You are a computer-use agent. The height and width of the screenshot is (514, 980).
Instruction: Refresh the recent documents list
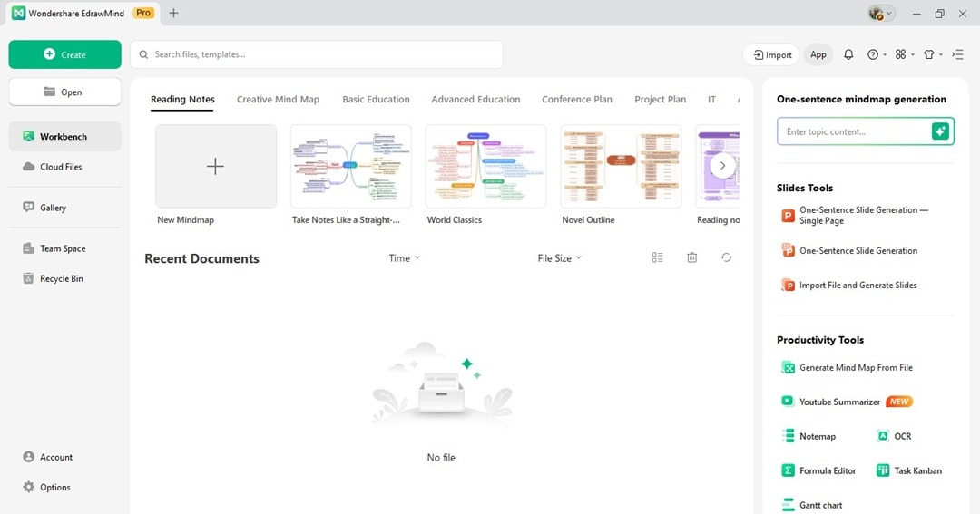(x=726, y=257)
